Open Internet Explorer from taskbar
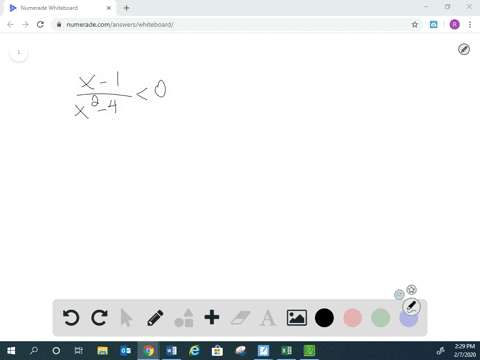This screenshot has width=480, height=360. [x=194, y=351]
